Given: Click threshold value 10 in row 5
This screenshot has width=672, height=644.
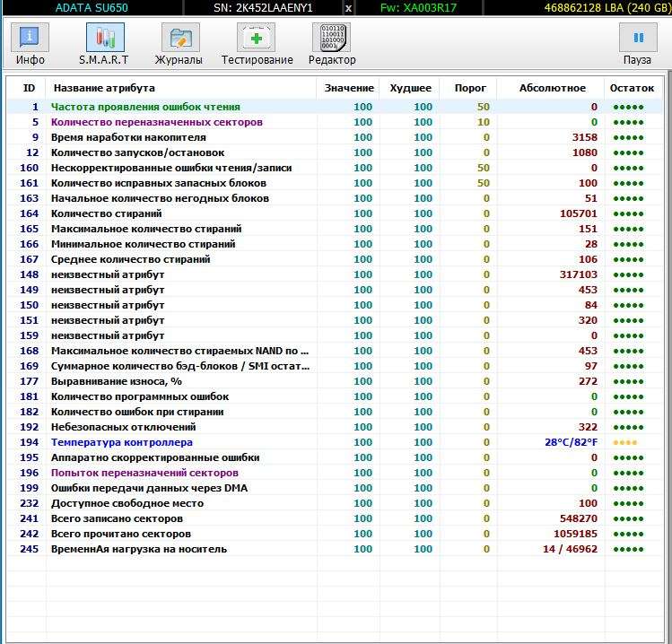Looking at the screenshot, I should click(484, 122).
